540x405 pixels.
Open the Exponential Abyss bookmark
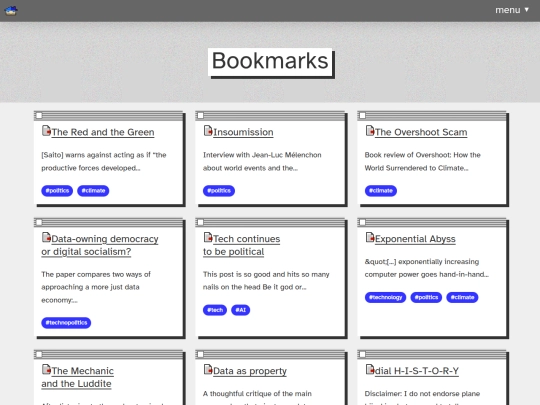415,239
